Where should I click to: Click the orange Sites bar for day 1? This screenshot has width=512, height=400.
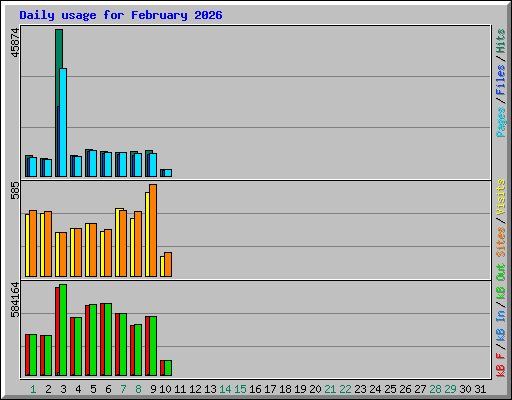pos(33,243)
